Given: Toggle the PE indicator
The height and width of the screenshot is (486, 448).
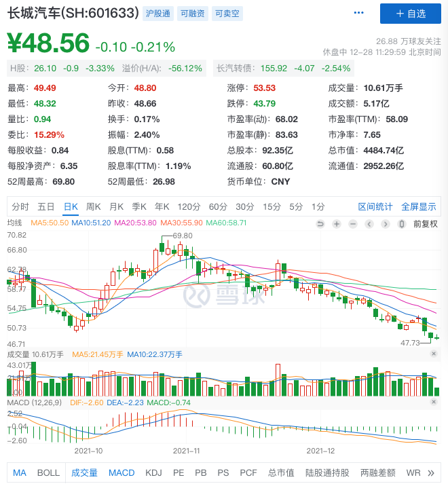Looking at the screenshot, I should coord(179,473).
